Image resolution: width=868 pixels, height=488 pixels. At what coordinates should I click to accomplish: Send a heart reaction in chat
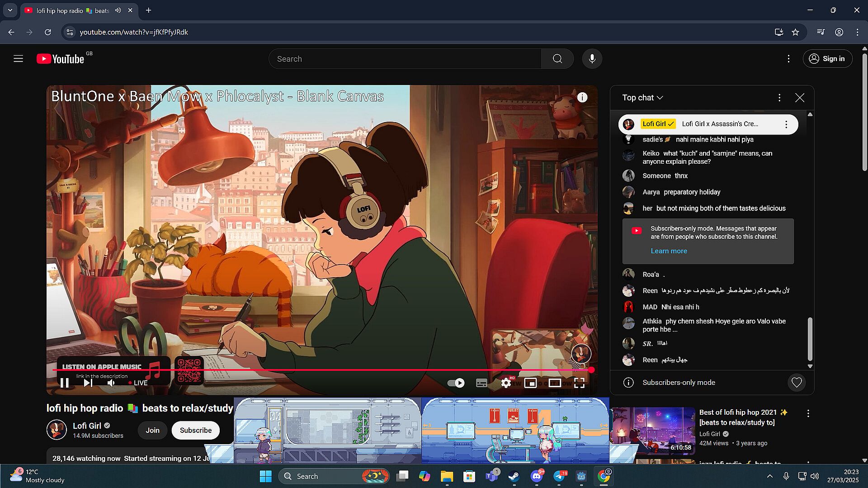pos(797,383)
